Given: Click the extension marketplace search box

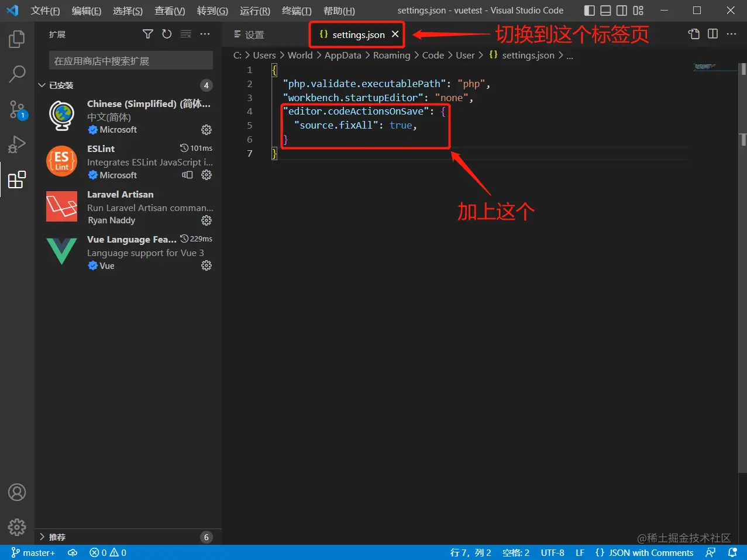Looking at the screenshot, I should [131, 61].
